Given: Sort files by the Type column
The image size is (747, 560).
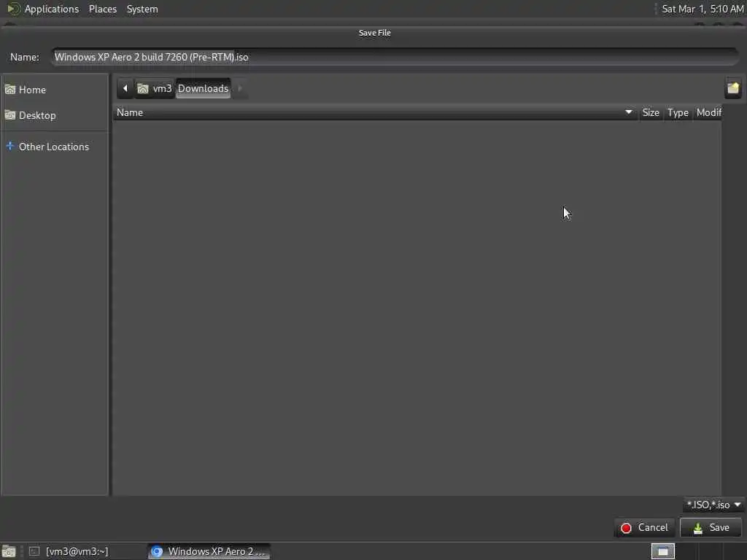Looking at the screenshot, I should (678, 113).
